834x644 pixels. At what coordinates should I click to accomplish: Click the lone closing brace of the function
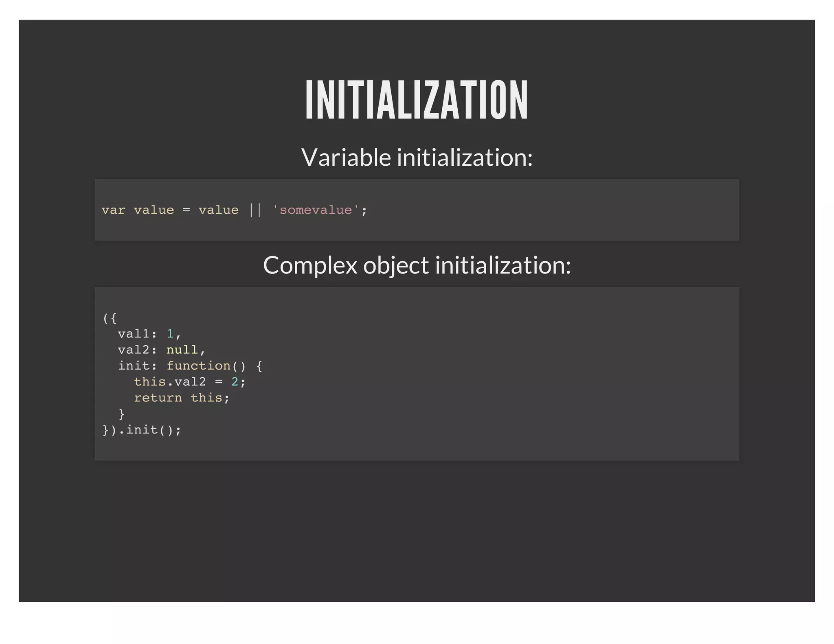121,414
